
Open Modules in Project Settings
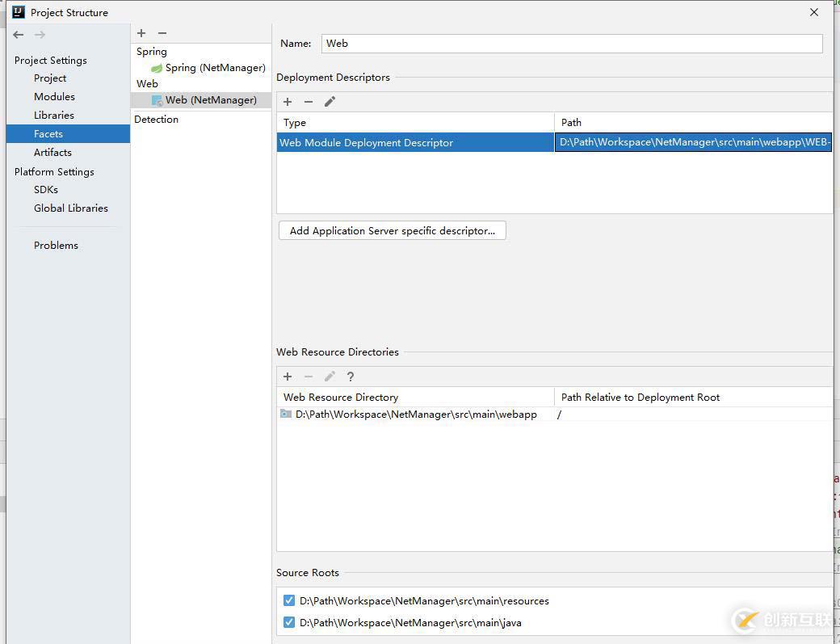54,97
